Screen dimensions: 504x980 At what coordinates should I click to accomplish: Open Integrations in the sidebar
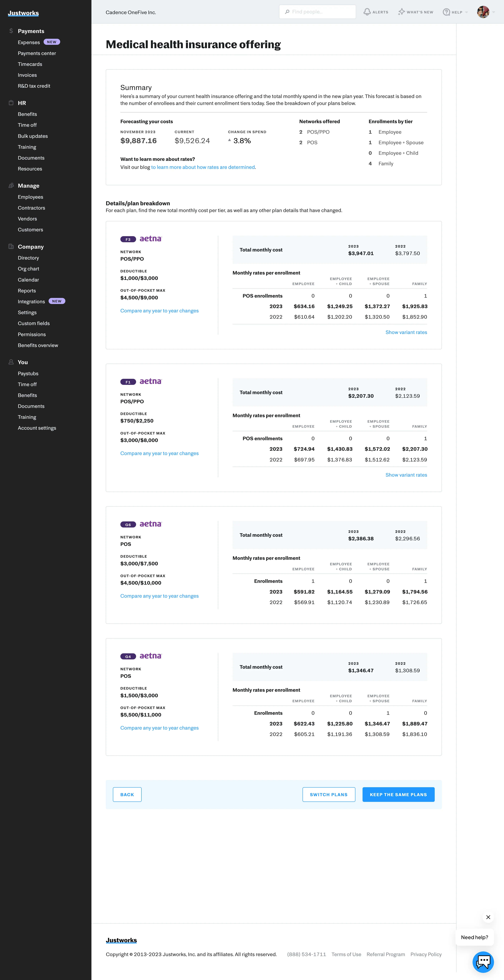pyautogui.click(x=31, y=301)
